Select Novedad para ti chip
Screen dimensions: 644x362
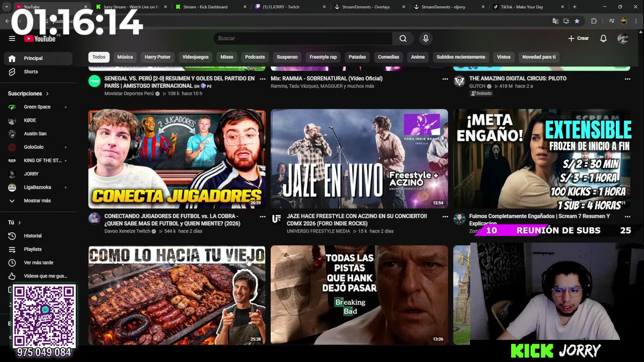point(539,57)
